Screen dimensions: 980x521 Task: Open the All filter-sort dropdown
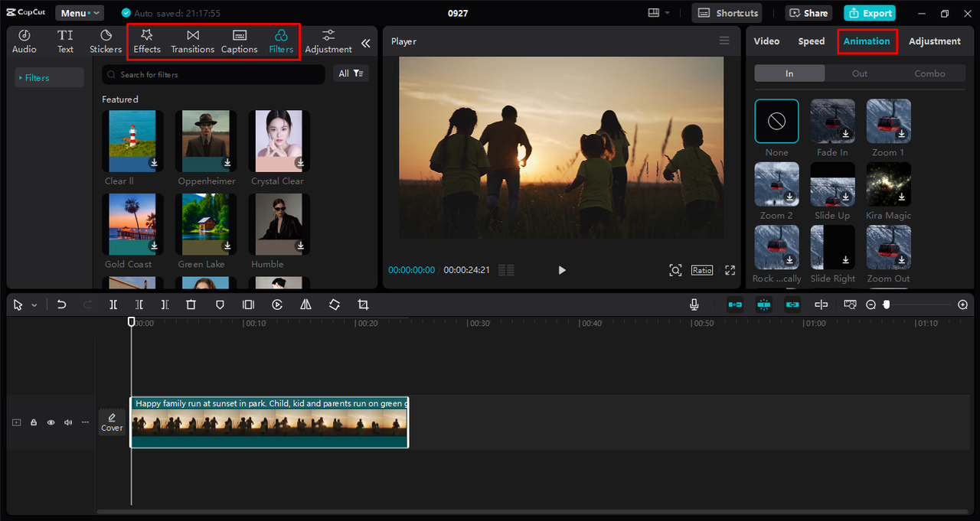click(x=351, y=73)
